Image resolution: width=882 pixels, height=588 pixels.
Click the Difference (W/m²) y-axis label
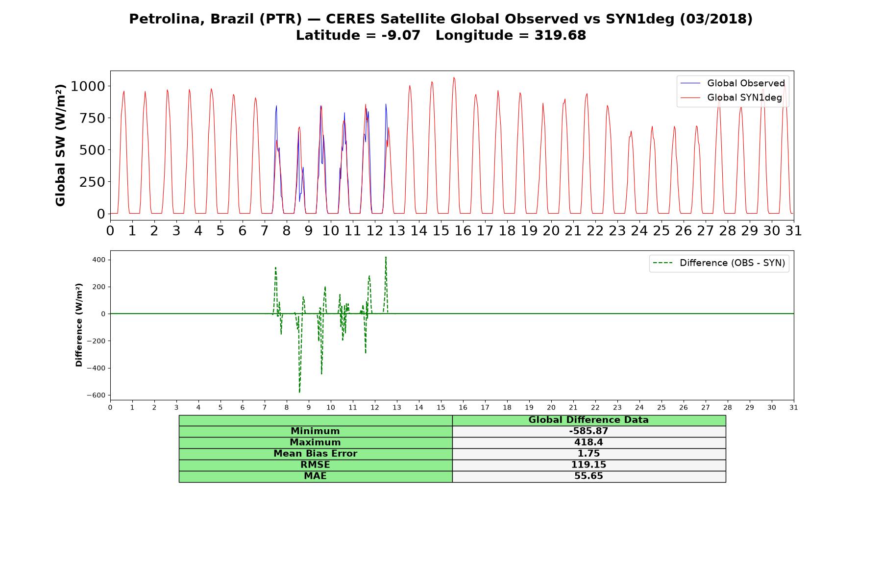pos(79,325)
